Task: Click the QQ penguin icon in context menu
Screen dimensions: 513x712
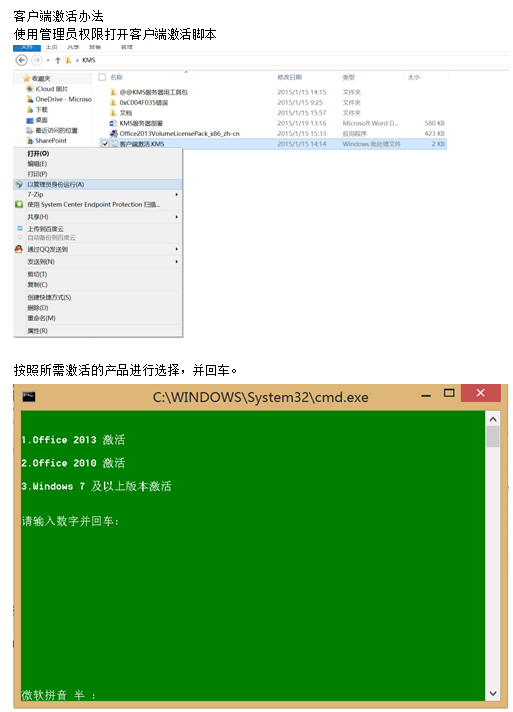Action: pos(19,249)
